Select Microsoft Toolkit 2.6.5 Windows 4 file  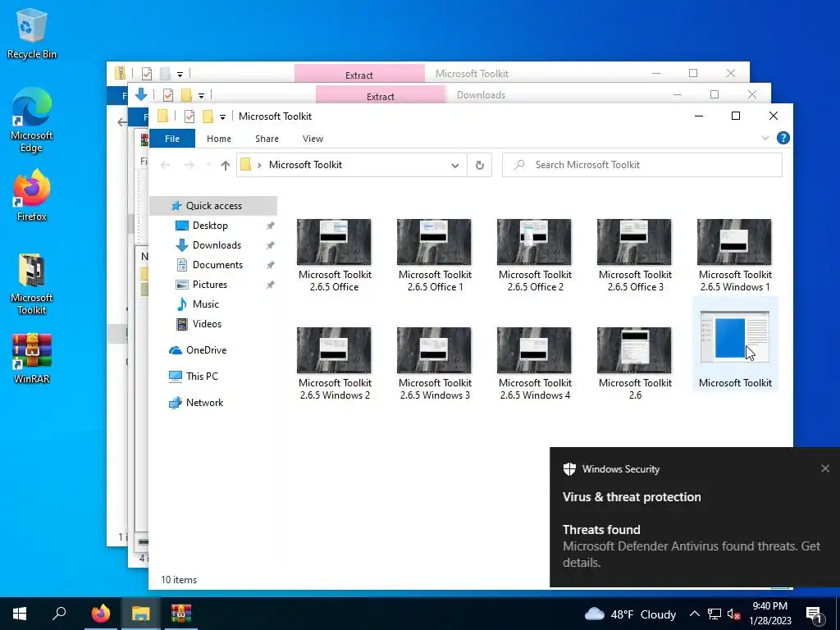point(534,363)
